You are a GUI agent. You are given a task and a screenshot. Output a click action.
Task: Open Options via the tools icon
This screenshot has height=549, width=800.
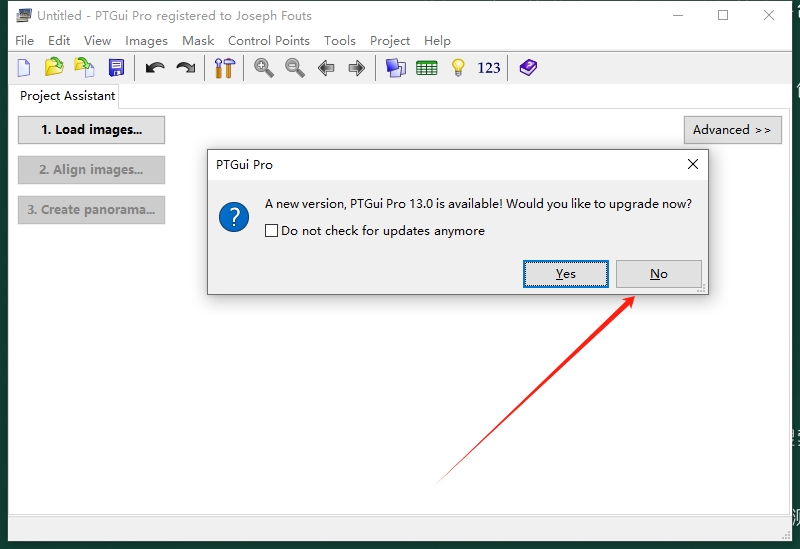[224, 68]
